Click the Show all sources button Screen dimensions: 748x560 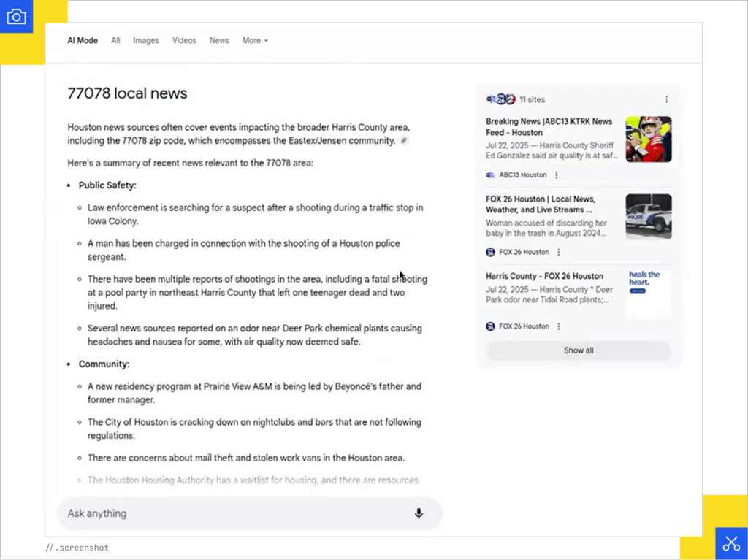click(x=578, y=350)
